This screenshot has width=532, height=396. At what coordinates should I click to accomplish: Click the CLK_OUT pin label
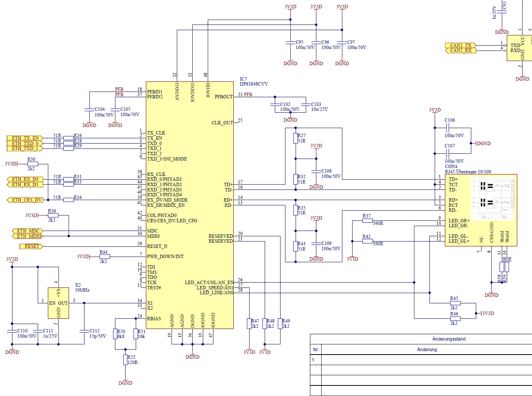[x=222, y=123]
